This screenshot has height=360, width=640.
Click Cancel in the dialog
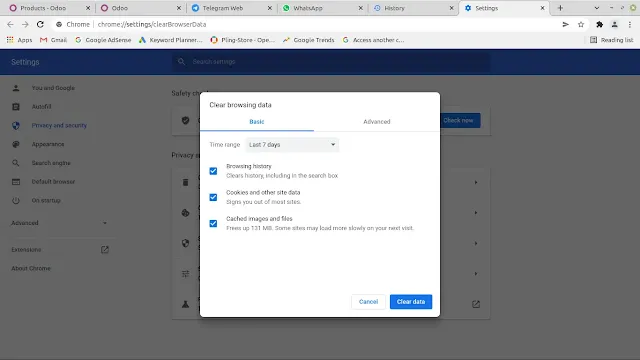tap(368, 302)
